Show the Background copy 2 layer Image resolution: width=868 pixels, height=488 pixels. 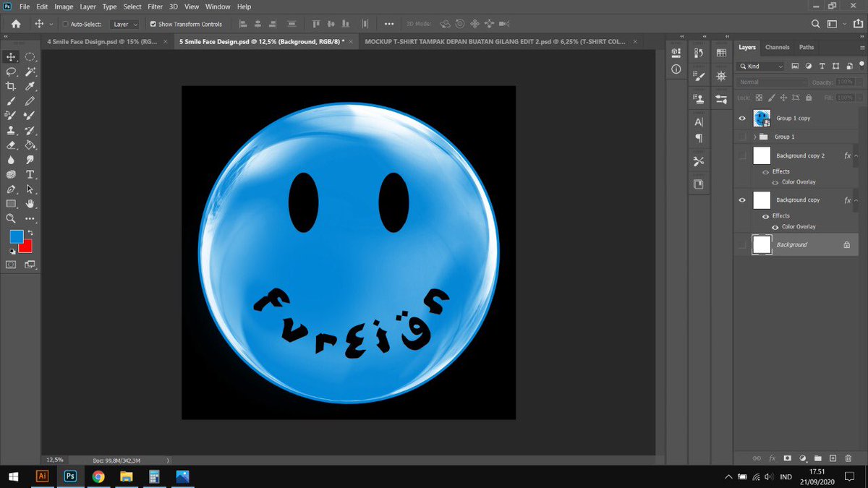click(742, 155)
